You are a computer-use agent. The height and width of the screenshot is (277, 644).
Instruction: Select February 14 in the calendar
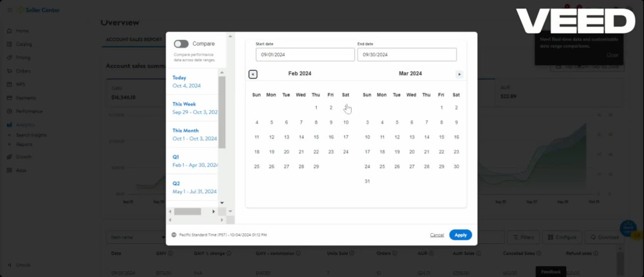301,137
